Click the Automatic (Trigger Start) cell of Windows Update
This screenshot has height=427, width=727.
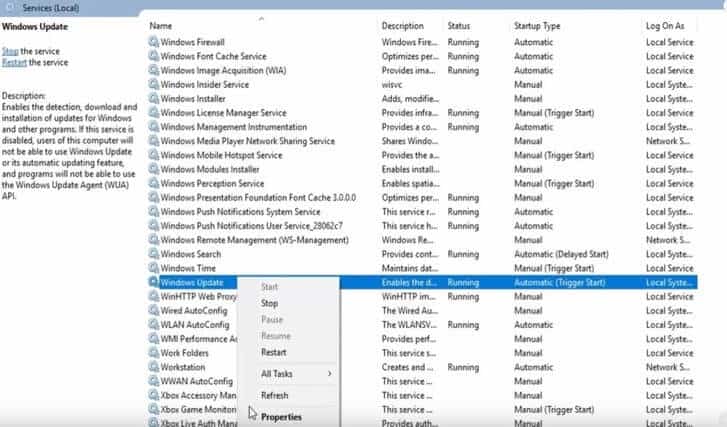tap(560, 282)
